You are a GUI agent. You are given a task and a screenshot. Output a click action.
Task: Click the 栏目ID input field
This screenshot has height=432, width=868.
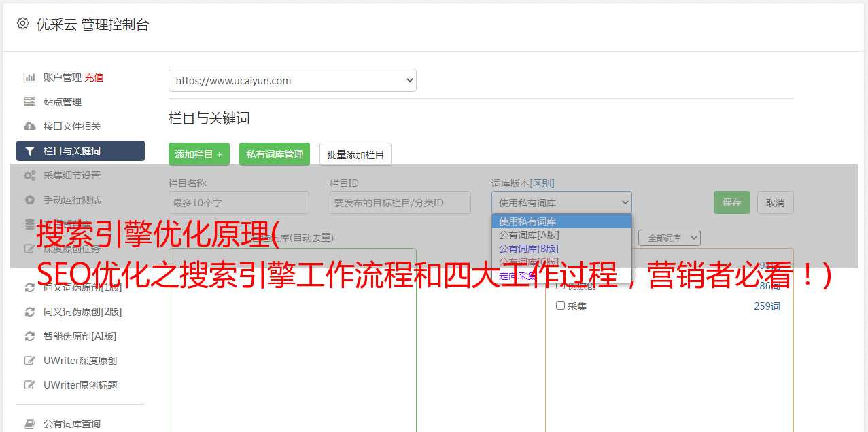tap(400, 202)
